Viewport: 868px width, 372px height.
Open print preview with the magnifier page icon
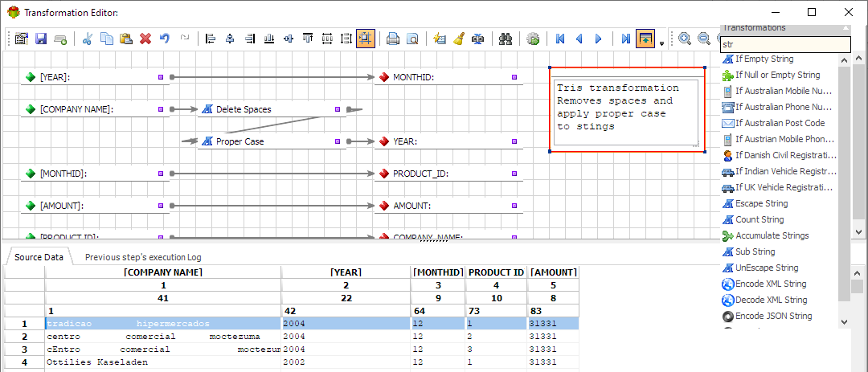point(412,39)
